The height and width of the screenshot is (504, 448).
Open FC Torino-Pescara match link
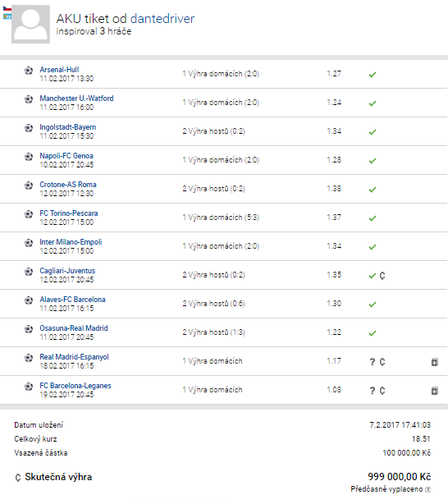69,213
